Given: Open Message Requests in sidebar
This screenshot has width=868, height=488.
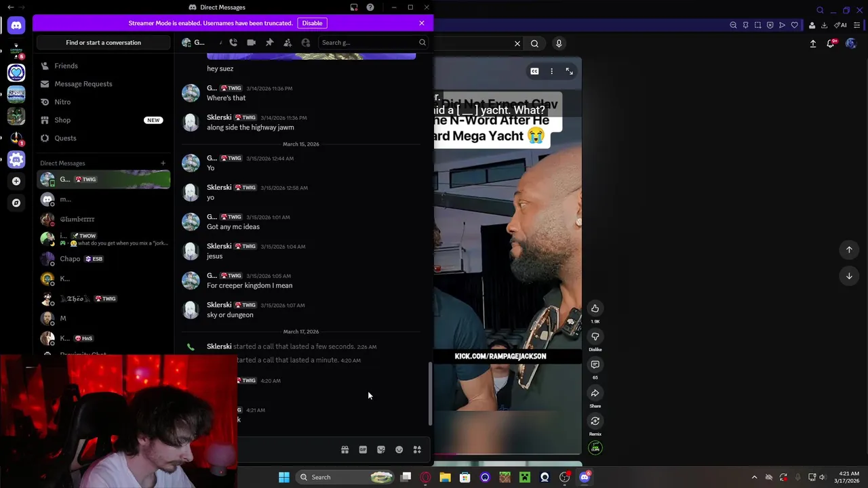Looking at the screenshot, I should tap(103, 84).
